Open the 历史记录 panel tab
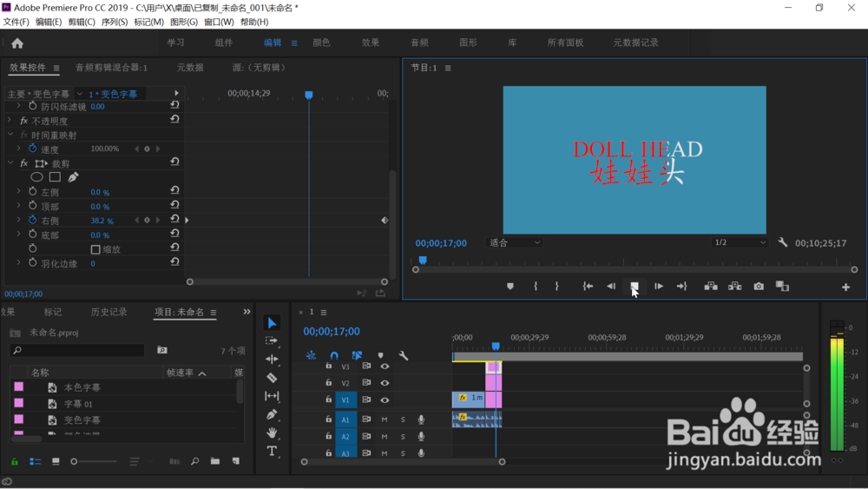This screenshot has width=868, height=489. (x=109, y=312)
